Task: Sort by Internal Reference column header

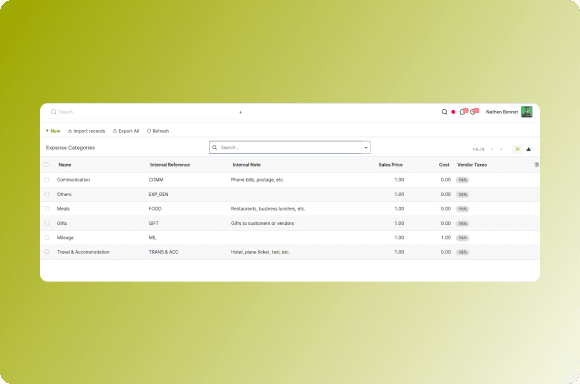Action: (x=170, y=165)
